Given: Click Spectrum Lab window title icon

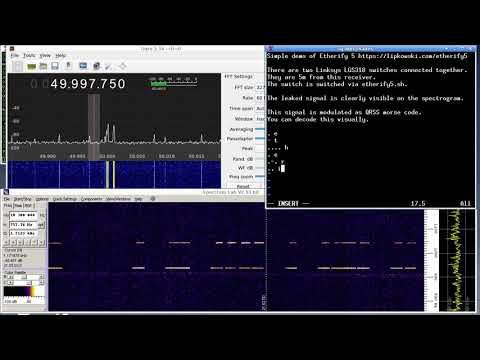Looking at the screenshot, I should coord(6,192).
